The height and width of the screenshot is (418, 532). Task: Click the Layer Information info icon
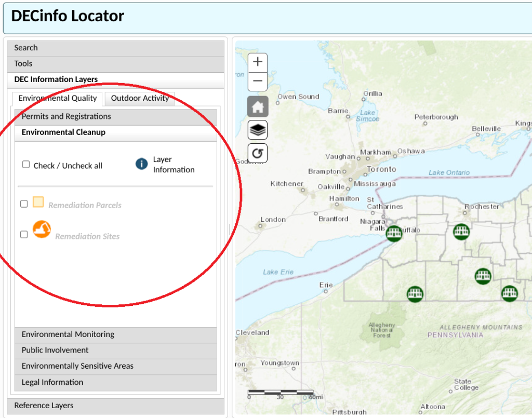point(141,164)
